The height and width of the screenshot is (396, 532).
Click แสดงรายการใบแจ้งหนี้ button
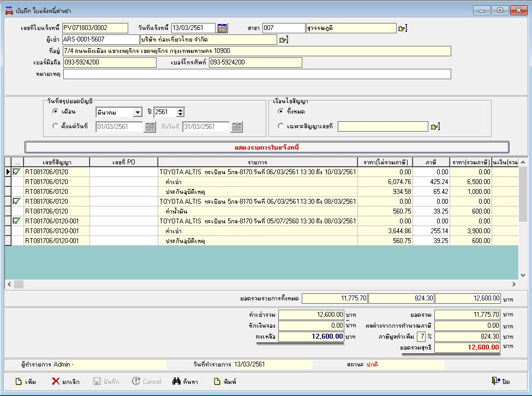[x=267, y=147]
